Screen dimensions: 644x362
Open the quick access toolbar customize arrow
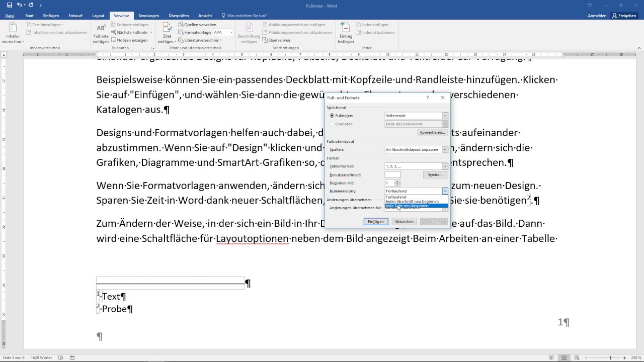42,5
